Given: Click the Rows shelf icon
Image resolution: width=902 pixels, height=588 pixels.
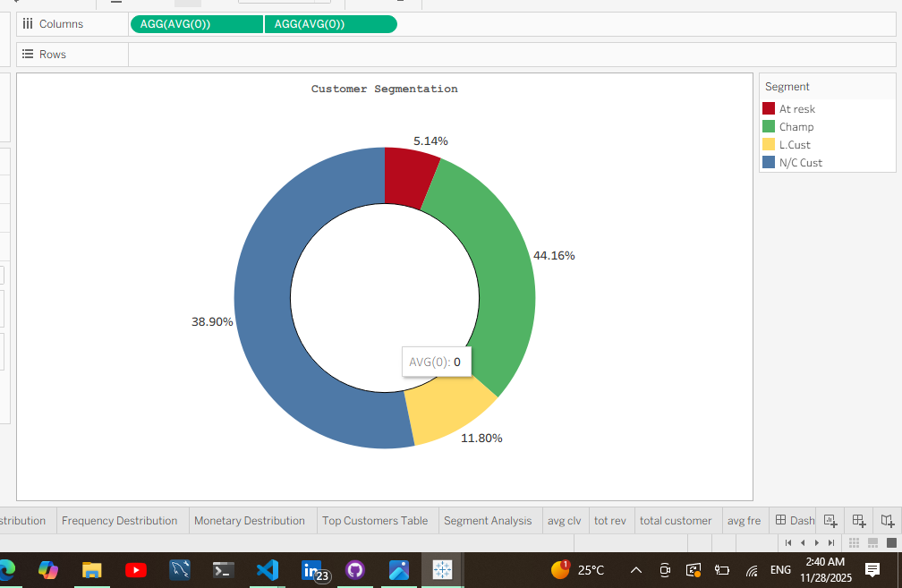Looking at the screenshot, I should click(x=28, y=54).
